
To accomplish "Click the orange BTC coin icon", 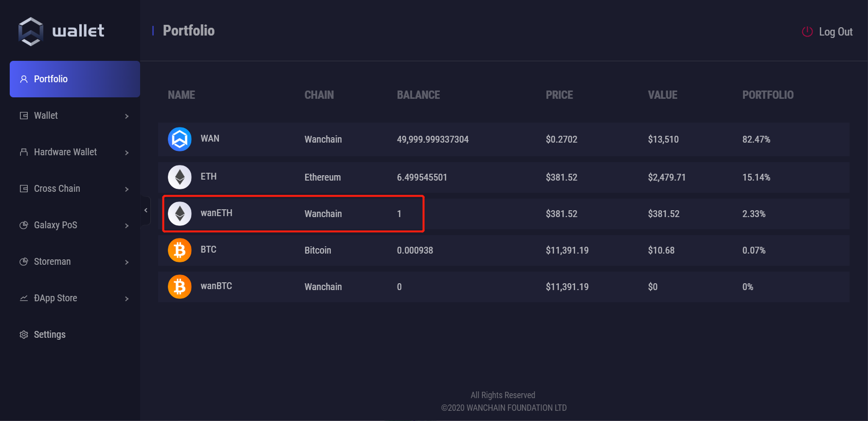I will click(x=180, y=250).
